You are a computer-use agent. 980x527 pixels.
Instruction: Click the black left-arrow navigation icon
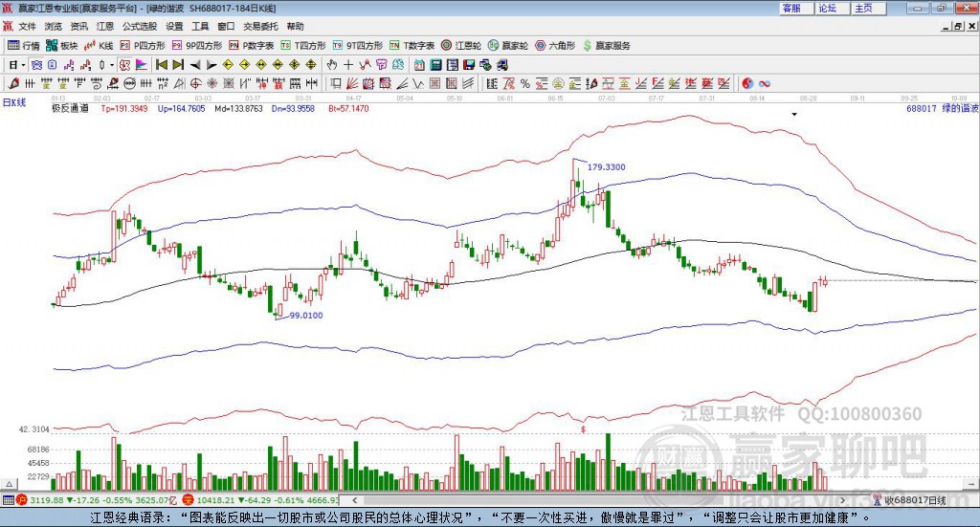(x=195, y=65)
